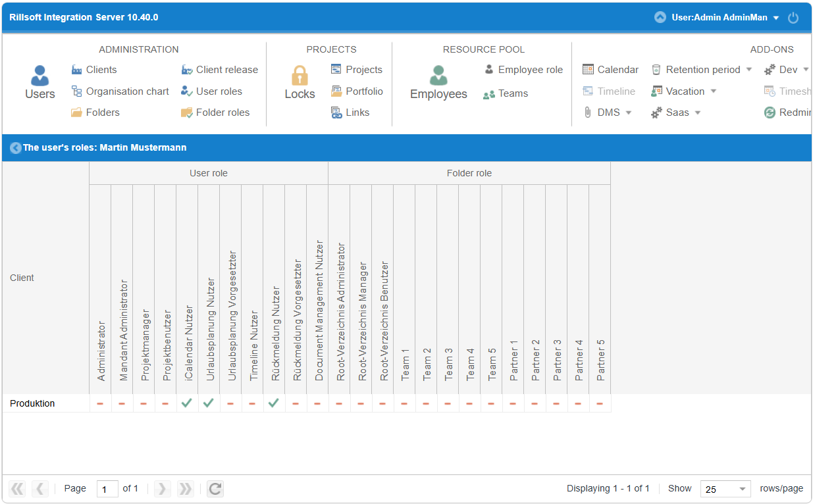Open Clients in Administration

(94, 70)
